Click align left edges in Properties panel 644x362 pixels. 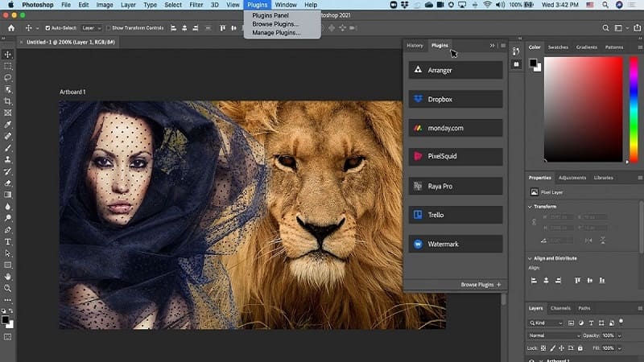pyautogui.click(x=534, y=281)
